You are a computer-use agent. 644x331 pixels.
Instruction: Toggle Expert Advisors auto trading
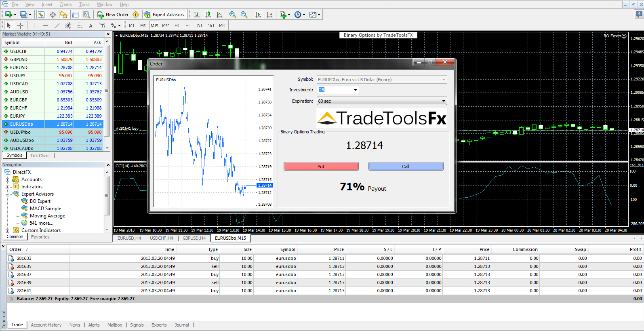(x=164, y=15)
